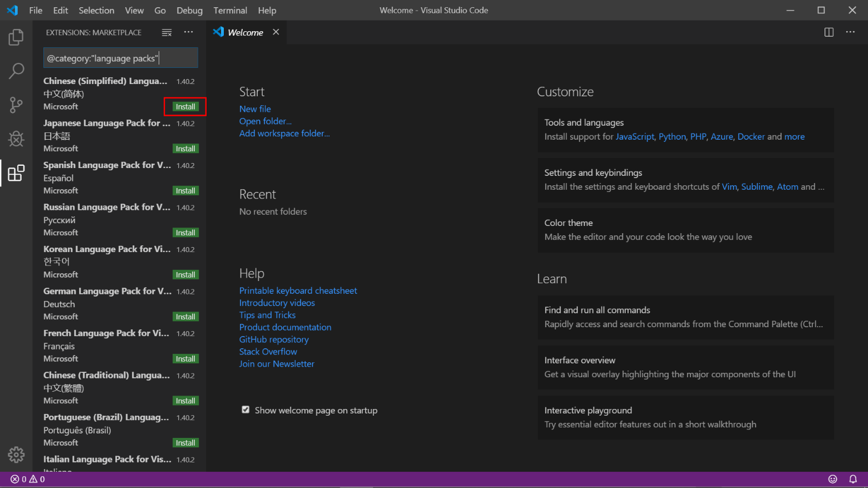Click the Extensions icon in activity bar

pos(16,173)
